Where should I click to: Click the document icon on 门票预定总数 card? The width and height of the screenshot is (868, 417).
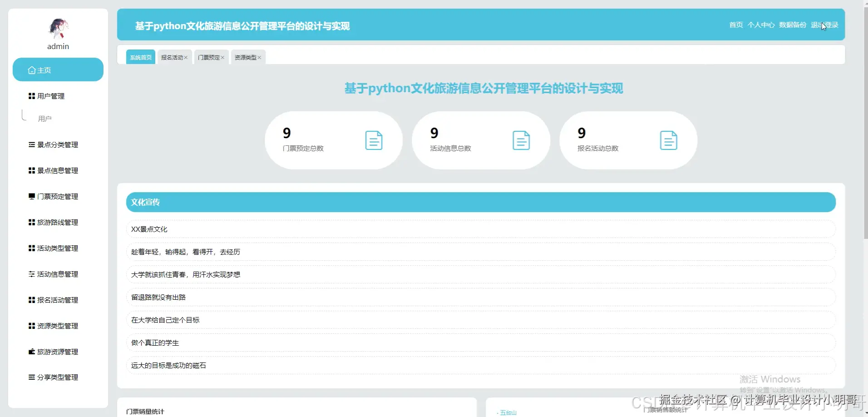pos(374,140)
